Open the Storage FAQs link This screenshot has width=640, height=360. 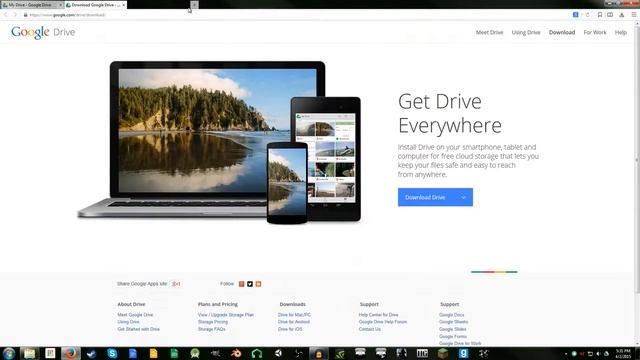(211, 329)
